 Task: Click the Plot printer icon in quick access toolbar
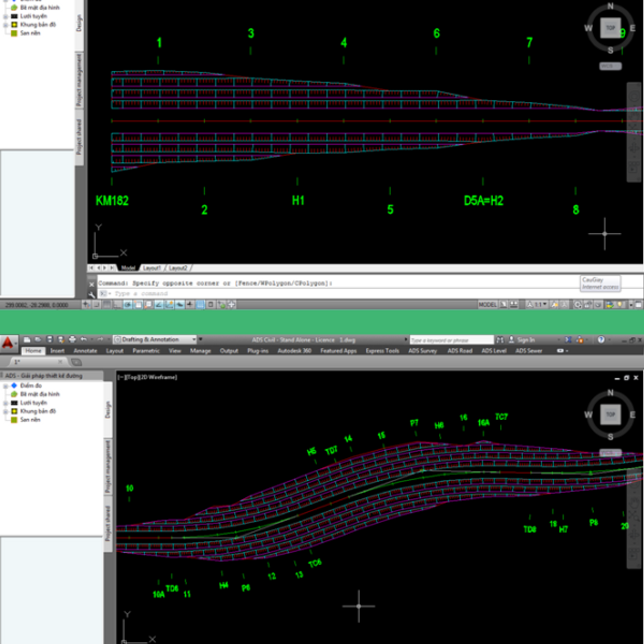point(72,339)
